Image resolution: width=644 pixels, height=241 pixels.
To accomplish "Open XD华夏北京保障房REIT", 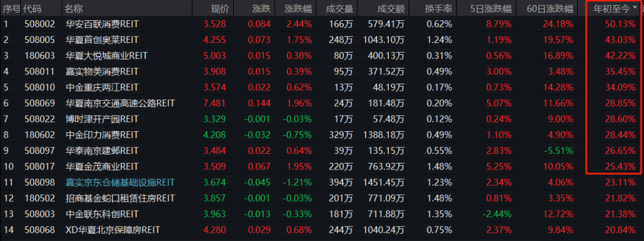I will (112, 229).
